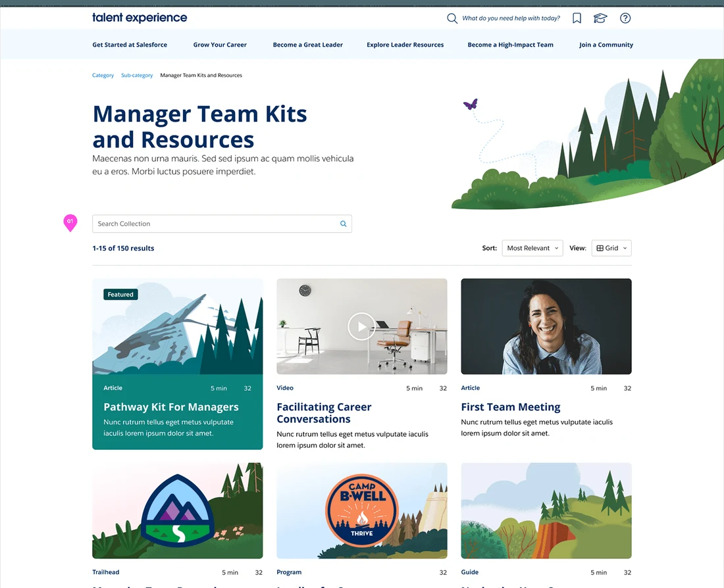Click the header search magnifier icon
724x588 pixels.
click(x=452, y=18)
